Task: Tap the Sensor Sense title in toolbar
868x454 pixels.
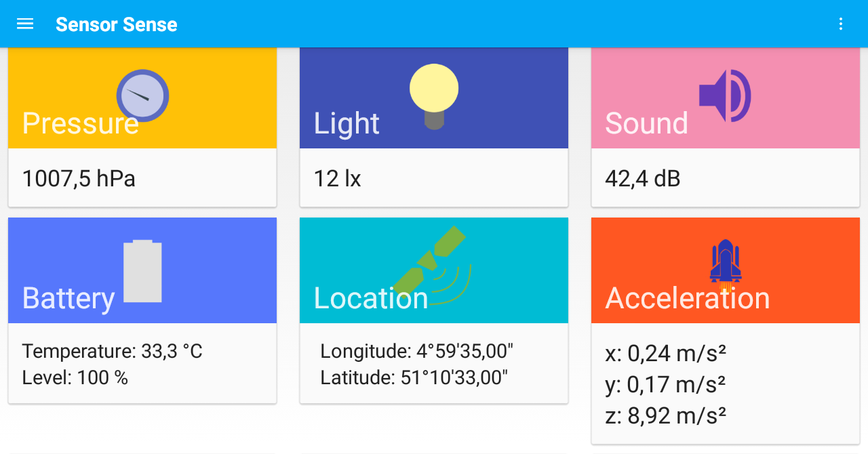Action: (116, 24)
